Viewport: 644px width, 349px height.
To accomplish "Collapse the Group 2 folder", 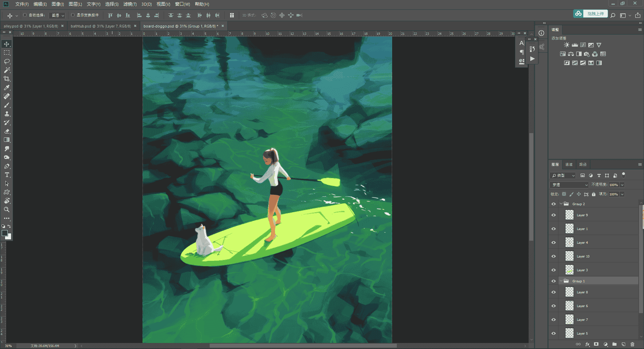I will (561, 204).
